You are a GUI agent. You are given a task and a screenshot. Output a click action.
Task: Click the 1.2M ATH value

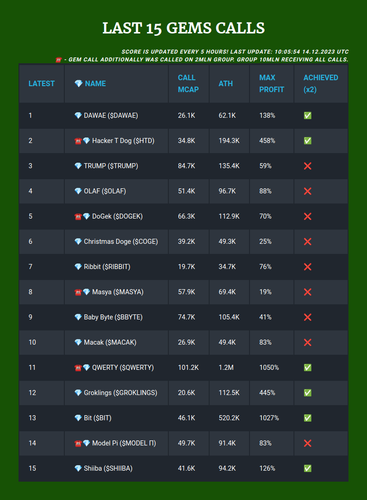(226, 368)
